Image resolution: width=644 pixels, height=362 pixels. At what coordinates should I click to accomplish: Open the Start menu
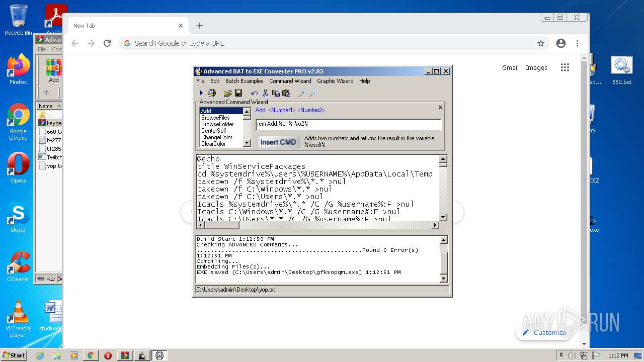[14, 355]
